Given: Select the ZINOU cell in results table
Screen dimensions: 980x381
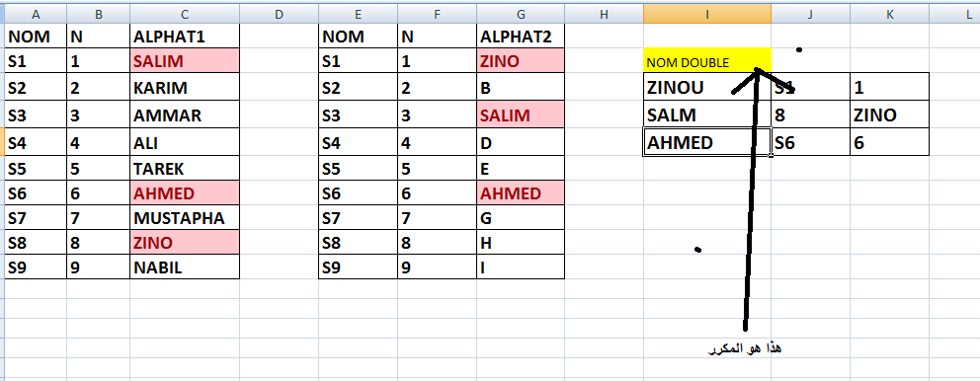Looking at the screenshot, I should pos(707,87).
